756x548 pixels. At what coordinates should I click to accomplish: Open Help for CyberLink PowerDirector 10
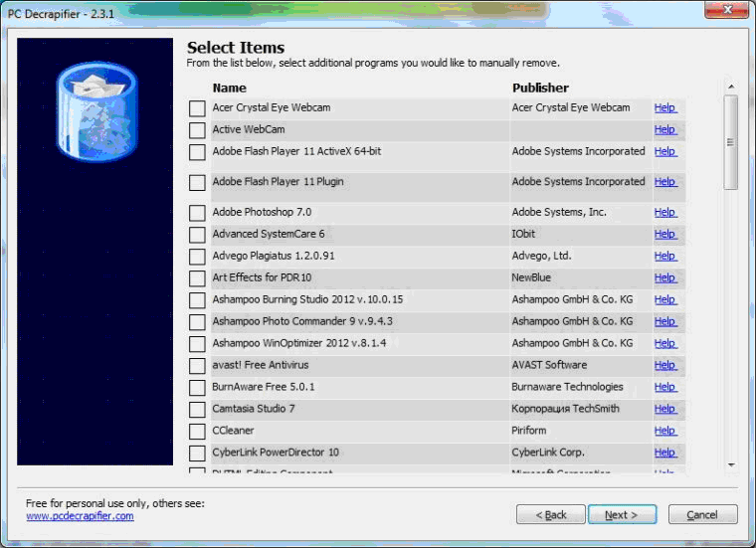(x=665, y=453)
